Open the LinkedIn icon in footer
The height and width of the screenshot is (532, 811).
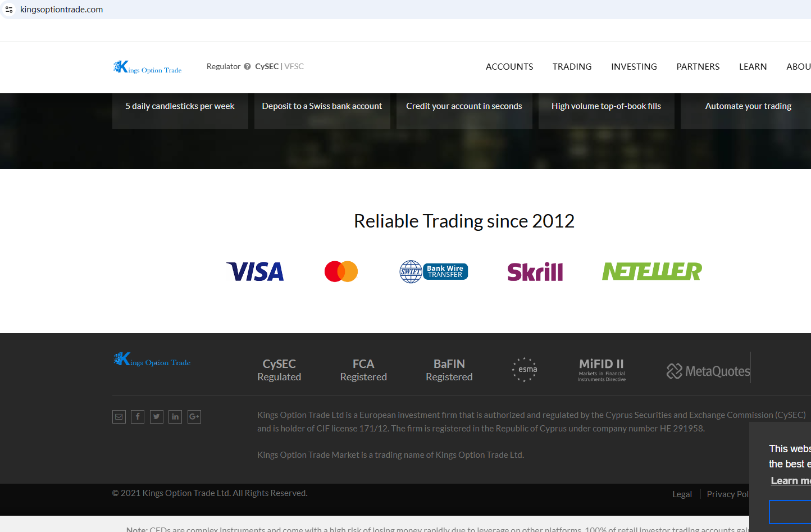(175, 417)
